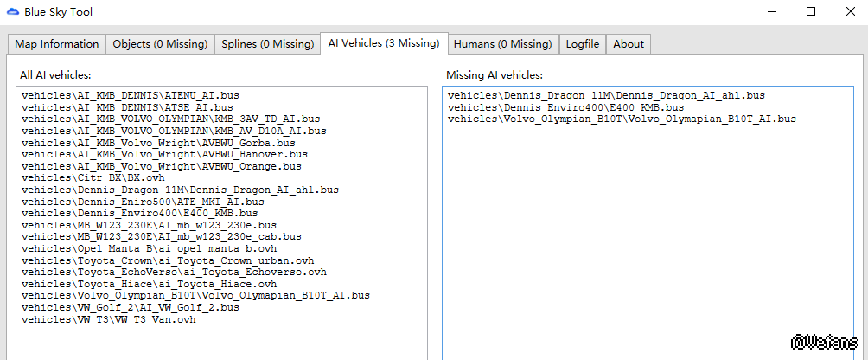Maximize the Blue Sky Tool window
This screenshot has width=868, height=360.
[810, 12]
